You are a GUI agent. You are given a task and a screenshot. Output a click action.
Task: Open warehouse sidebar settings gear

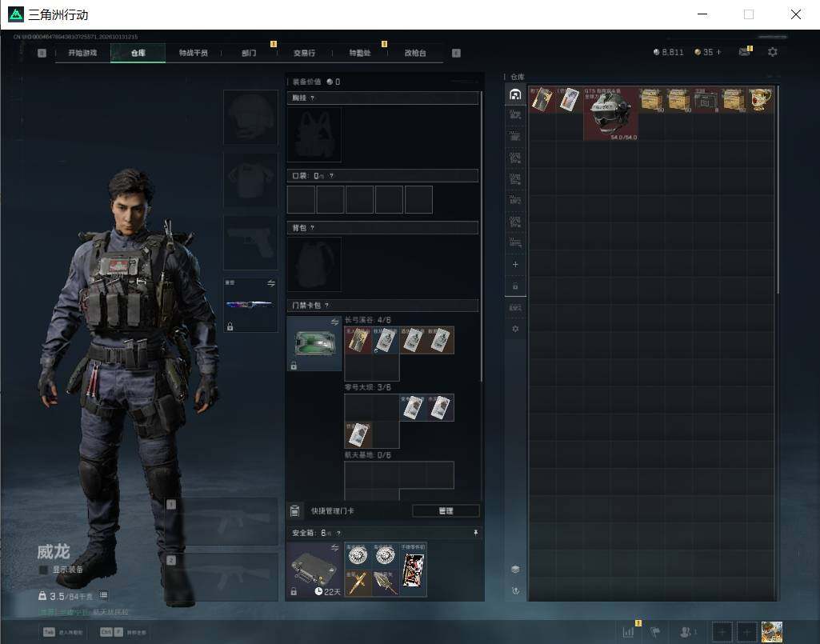[x=515, y=329]
